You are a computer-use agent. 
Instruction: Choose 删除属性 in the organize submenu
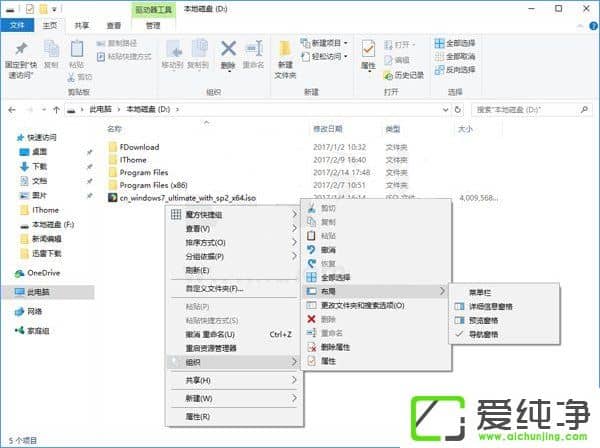pyautogui.click(x=335, y=346)
